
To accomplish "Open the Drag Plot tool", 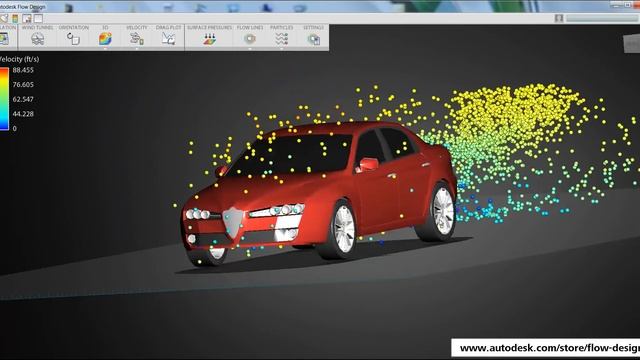I will pyautogui.click(x=168, y=38).
